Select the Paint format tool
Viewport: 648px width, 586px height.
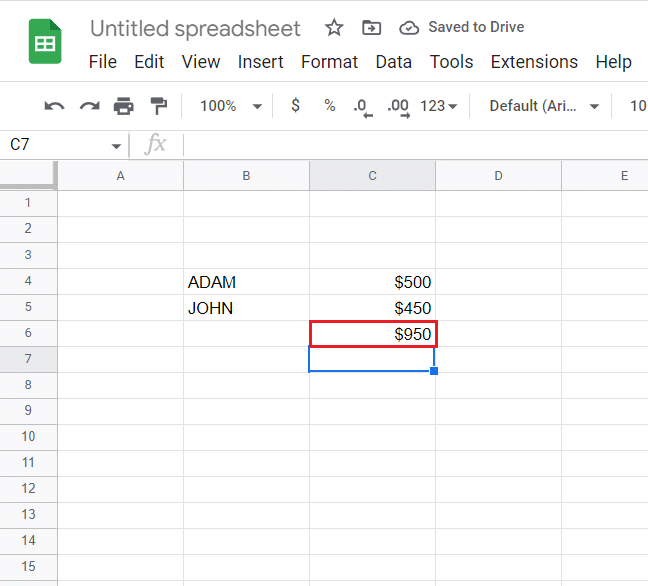[158, 106]
